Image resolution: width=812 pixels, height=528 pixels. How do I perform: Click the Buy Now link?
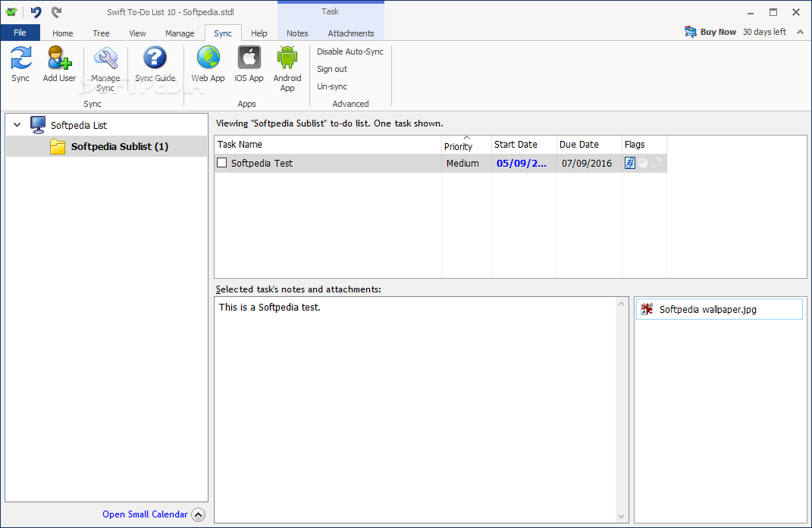pos(718,32)
